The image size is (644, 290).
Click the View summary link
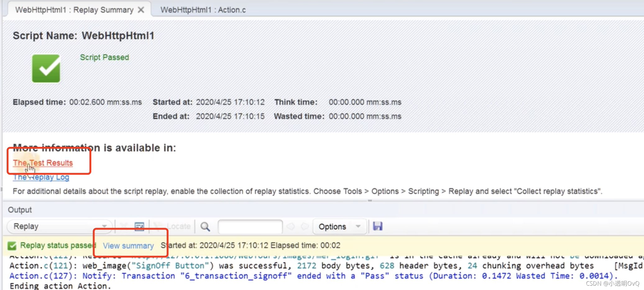coord(128,246)
